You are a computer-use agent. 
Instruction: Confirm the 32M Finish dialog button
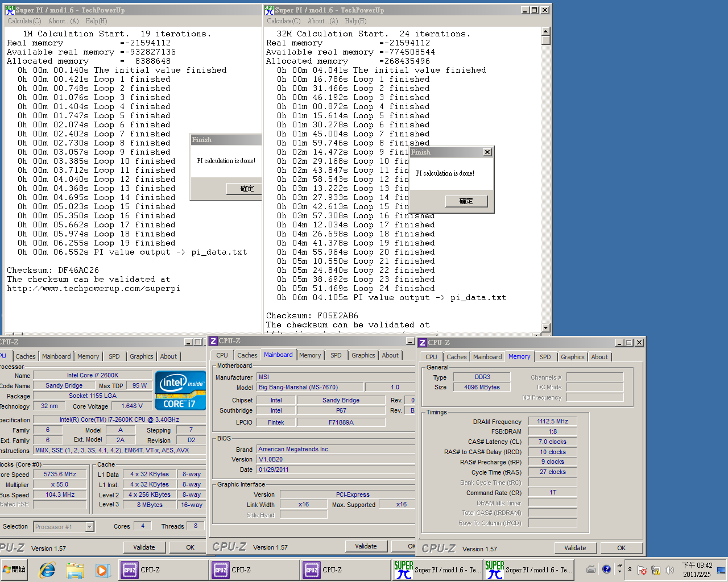(466, 201)
